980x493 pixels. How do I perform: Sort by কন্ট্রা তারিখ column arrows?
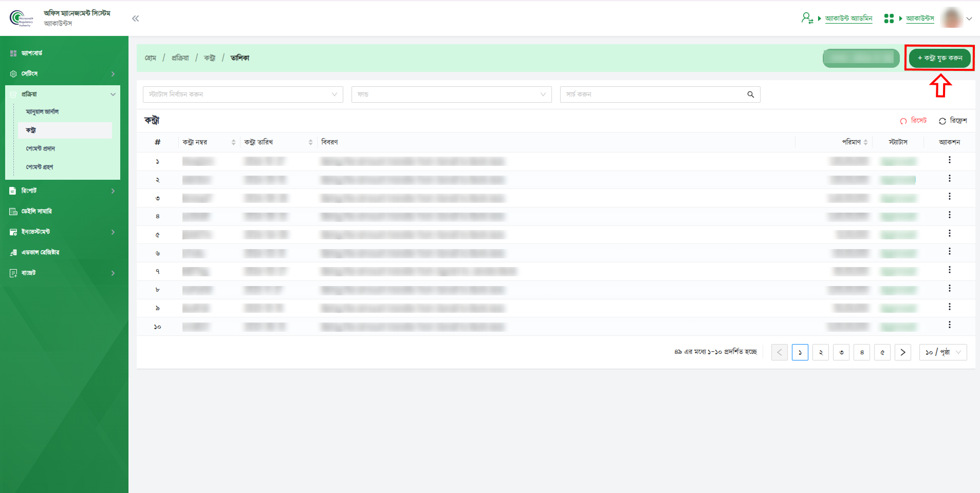pyautogui.click(x=310, y=142)
